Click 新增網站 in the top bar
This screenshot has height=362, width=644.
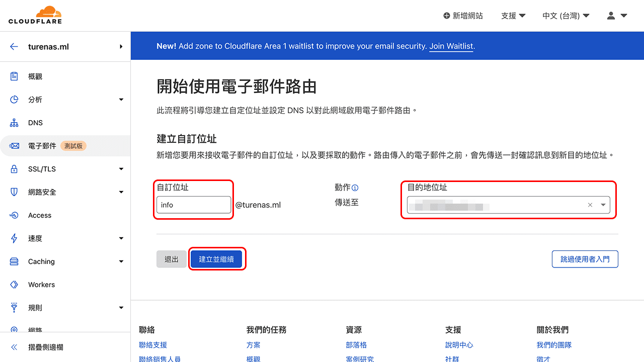[x=463, y=16]
